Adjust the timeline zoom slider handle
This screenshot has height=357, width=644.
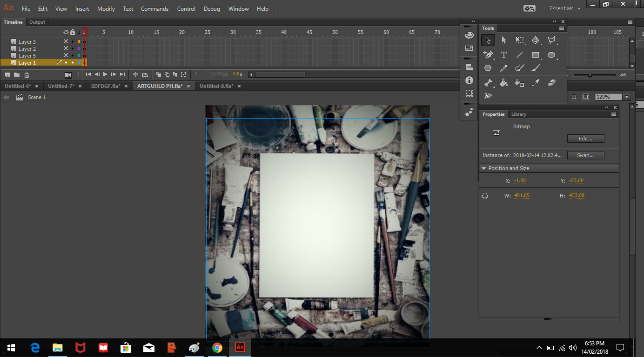point(590,75)
